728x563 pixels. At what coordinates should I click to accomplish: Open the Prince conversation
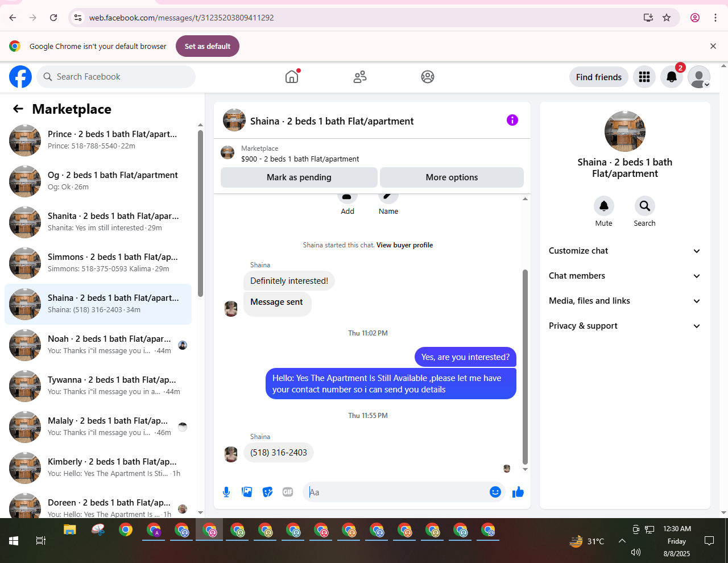(98, 140)
